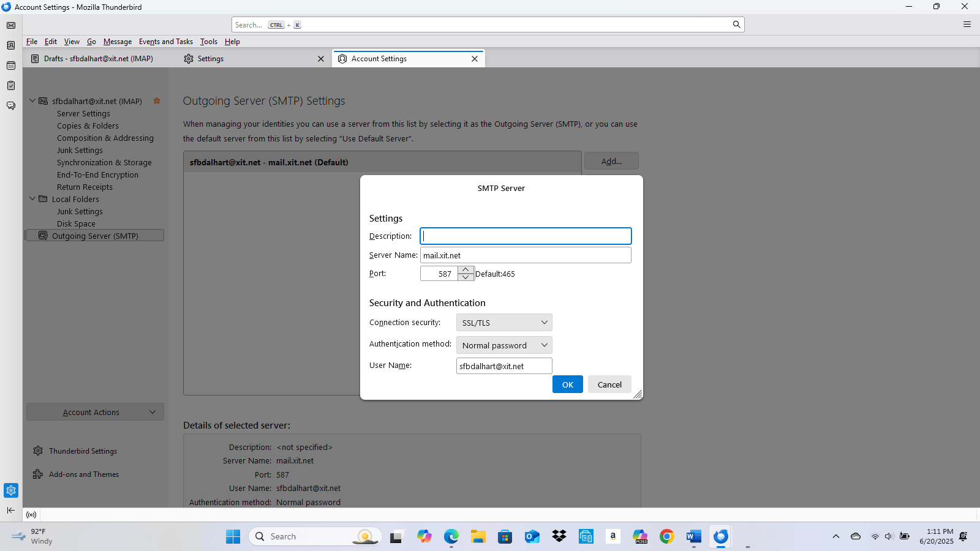Open the File menu
Image resolution: width=980 pixels, height=551 pixels.
(x=32, y=42)
